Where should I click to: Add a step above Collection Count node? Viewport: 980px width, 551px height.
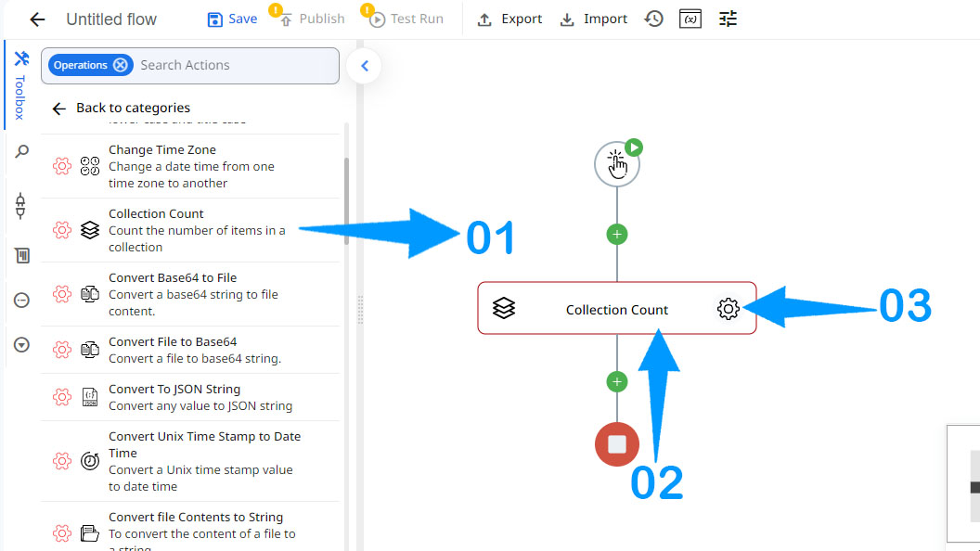[x=617, y=235]
